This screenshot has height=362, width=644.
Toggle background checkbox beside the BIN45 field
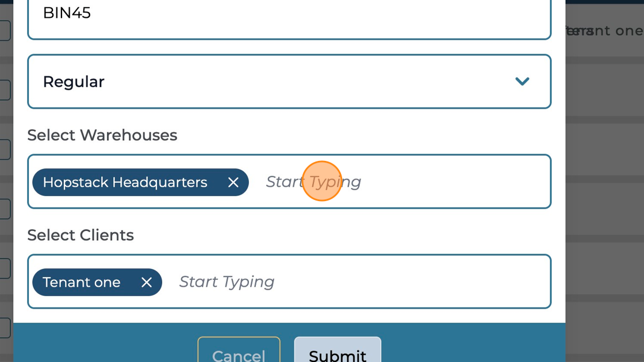point(5,30)
